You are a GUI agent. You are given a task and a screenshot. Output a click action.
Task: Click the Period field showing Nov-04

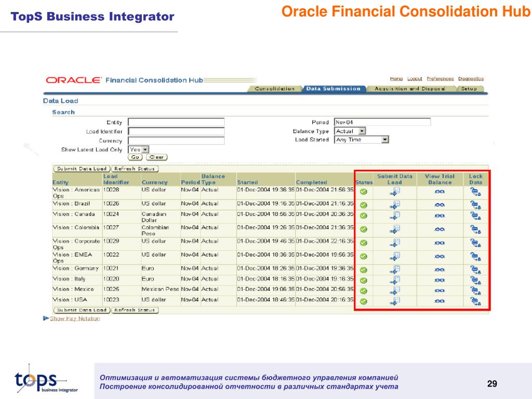(x=382, y=122)
